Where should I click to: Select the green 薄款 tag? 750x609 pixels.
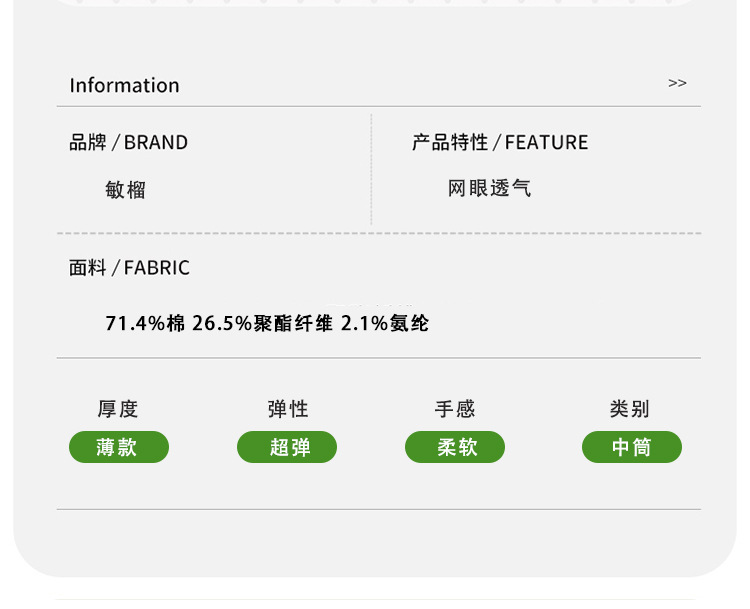(x=118, y=447)
